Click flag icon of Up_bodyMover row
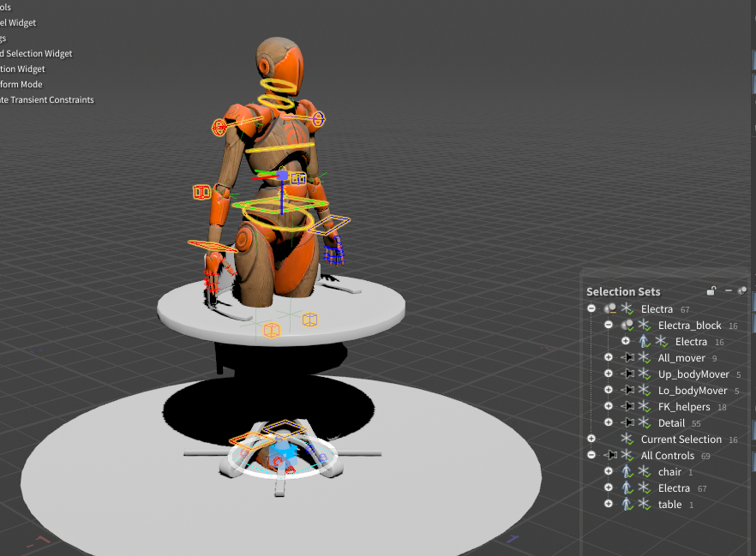 (627, 374)
